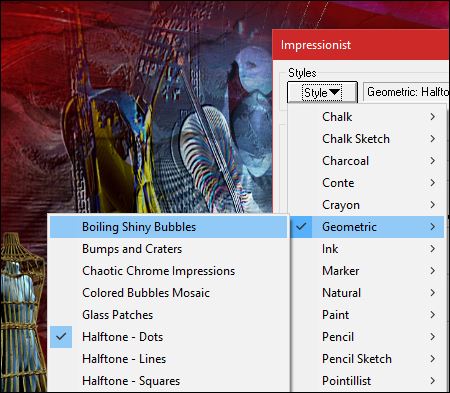Select Chaotic Chrome Impressions option
Screen dimensions: 450x393
coord(168,271)
